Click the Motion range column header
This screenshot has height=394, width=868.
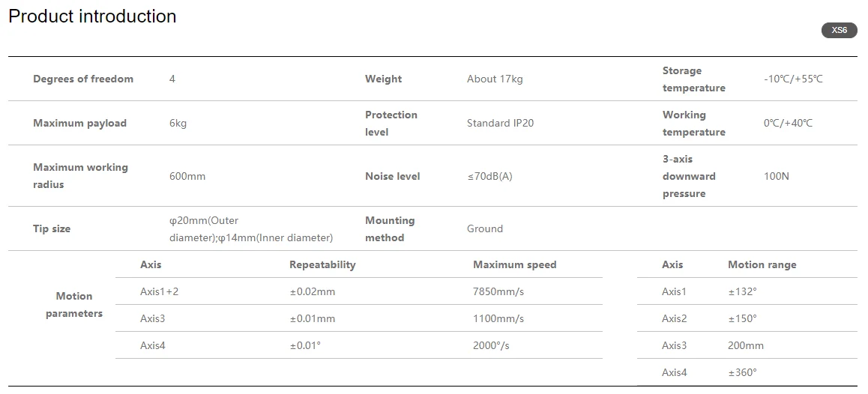pyautogui.click(x=762, y=264)
